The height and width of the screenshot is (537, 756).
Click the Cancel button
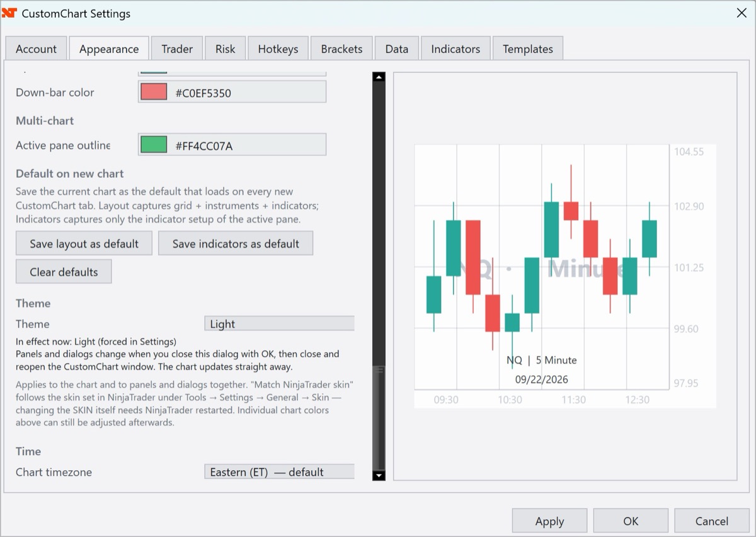tap(712, 521)
